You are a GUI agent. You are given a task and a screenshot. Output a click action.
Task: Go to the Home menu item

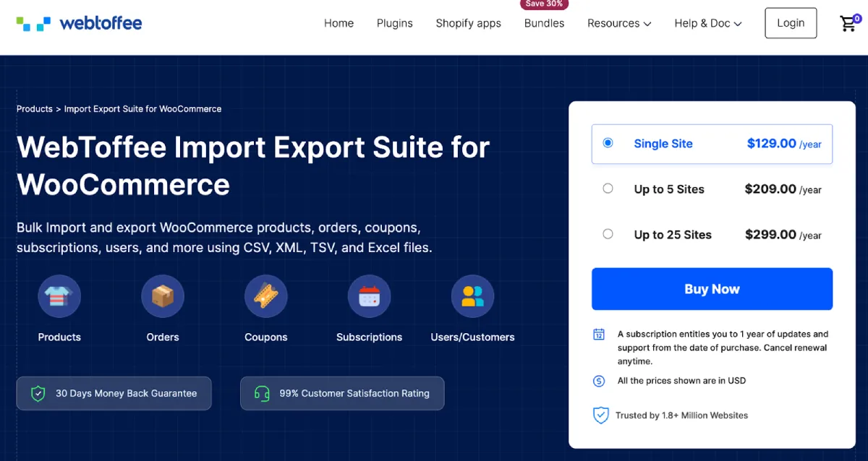pos(339,23)
